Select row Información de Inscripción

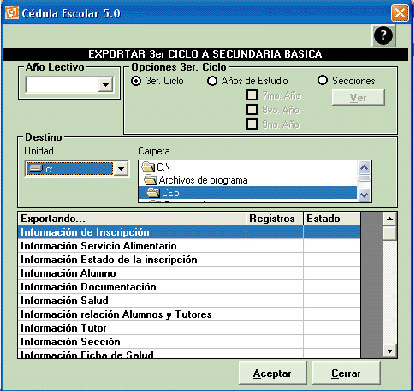tap(189, 232)
